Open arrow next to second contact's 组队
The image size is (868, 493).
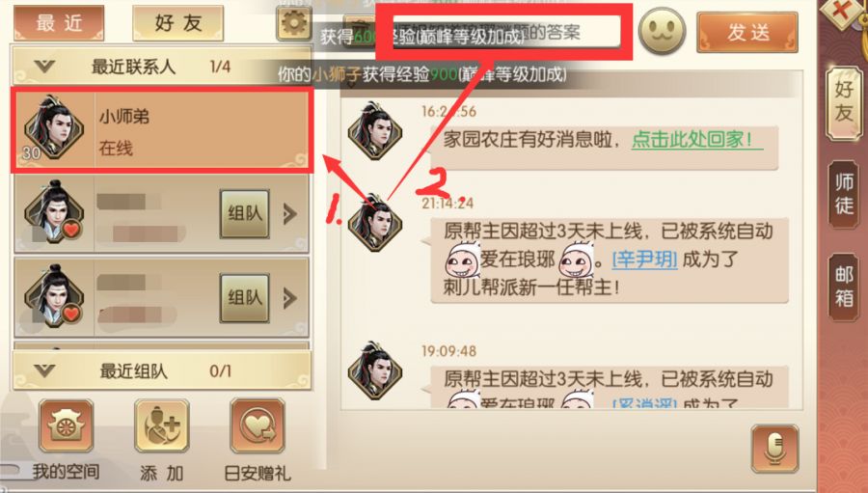(x=290, y=214)
